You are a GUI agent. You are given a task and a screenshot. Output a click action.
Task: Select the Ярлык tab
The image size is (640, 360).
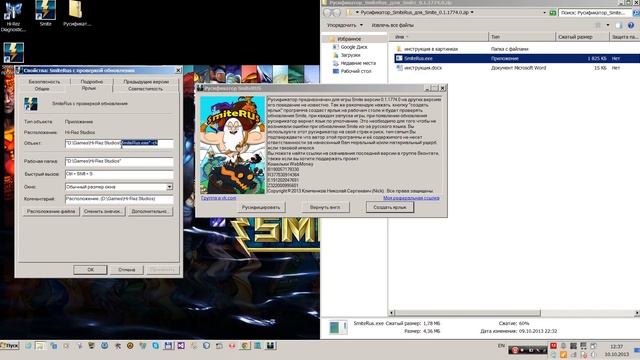[x=89, y=88]
